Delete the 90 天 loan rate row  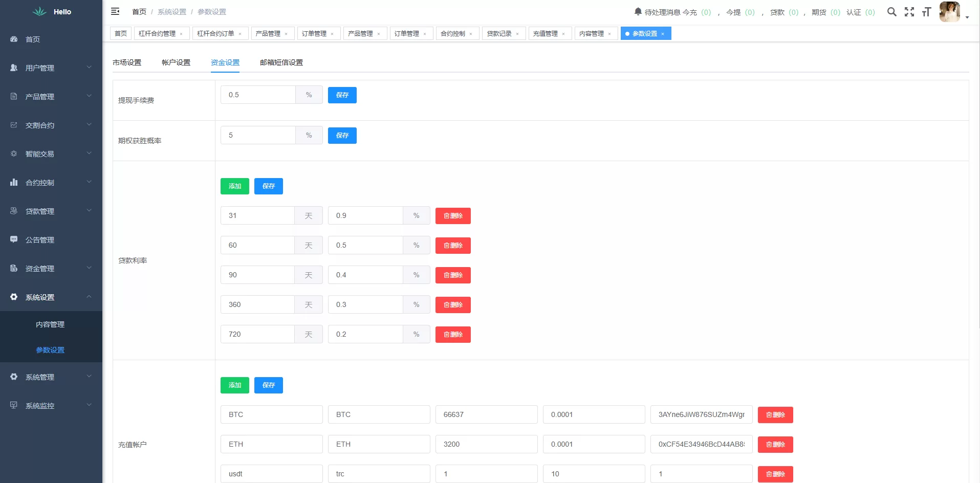pos(453,275)
